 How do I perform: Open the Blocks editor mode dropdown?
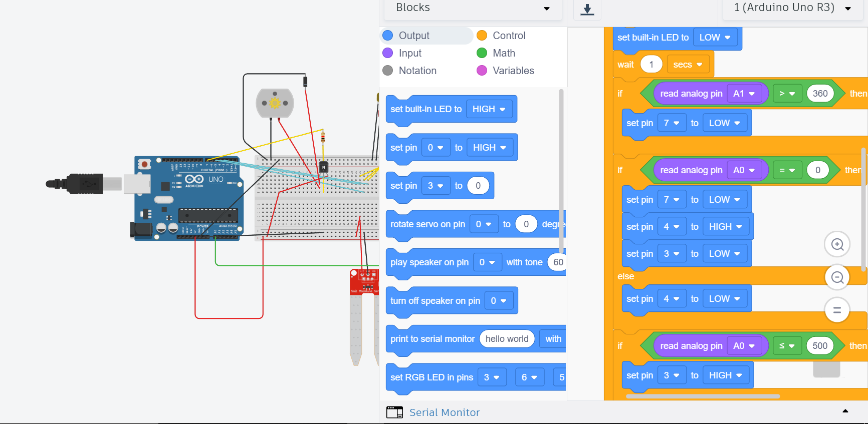tap(473, 8)
